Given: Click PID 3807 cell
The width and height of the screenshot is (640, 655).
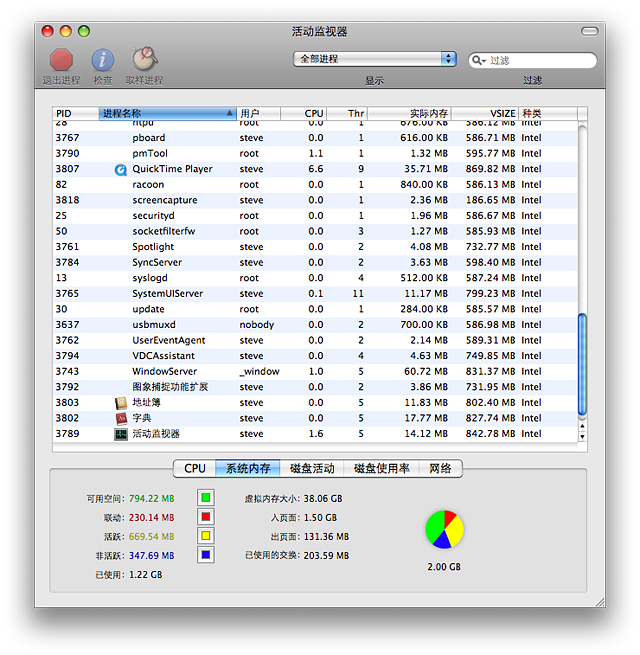Looking at the screenshot, I should click(x=67, y=169).
